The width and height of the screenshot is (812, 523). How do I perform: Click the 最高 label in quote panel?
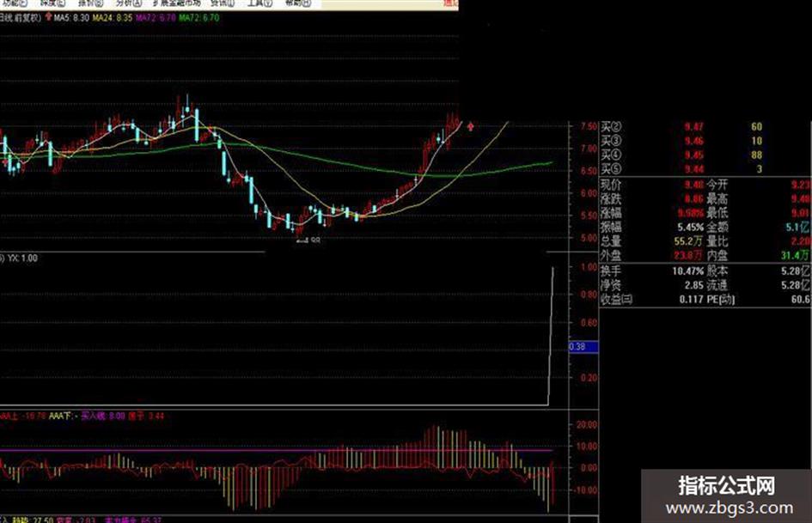pos(717,199)
